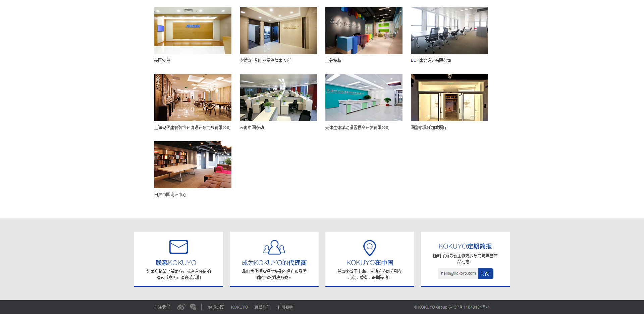Open 站点地图 in the footer

[x=216, y=307]
